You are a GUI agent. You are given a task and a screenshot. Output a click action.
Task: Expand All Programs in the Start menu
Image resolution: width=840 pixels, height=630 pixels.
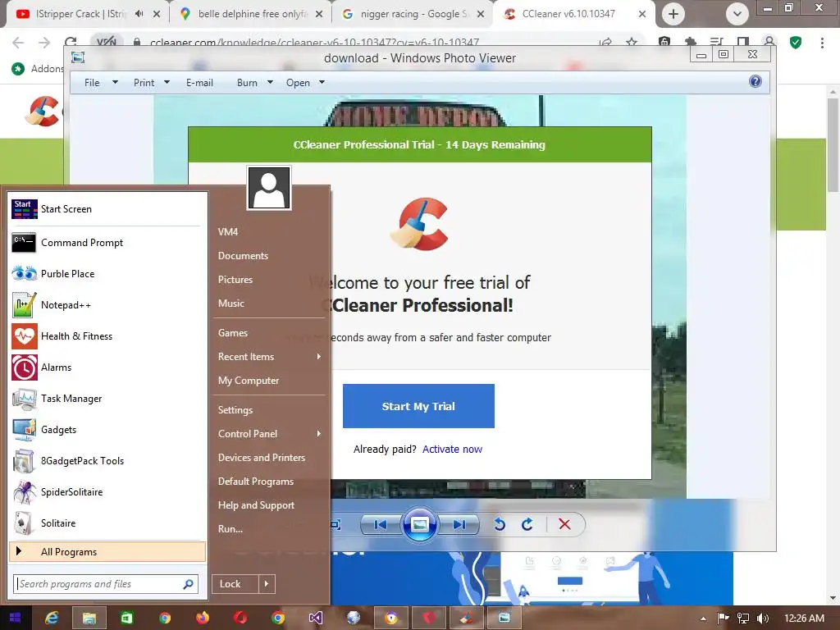click(x=107, y=552)
